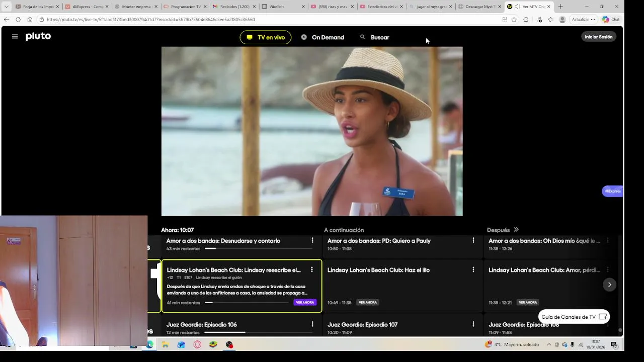Open tab search dropdown
This screenshot has width=644, height=362.
click(6, 7)
